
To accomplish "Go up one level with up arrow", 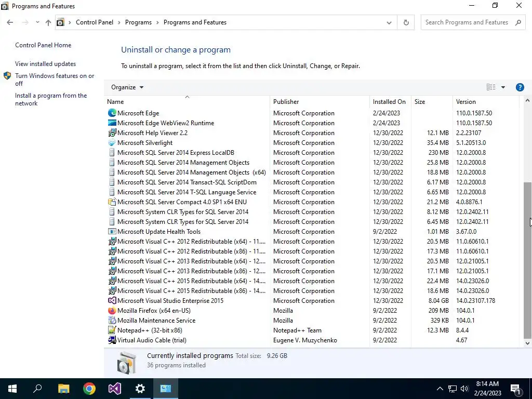I will pos(48,22).
